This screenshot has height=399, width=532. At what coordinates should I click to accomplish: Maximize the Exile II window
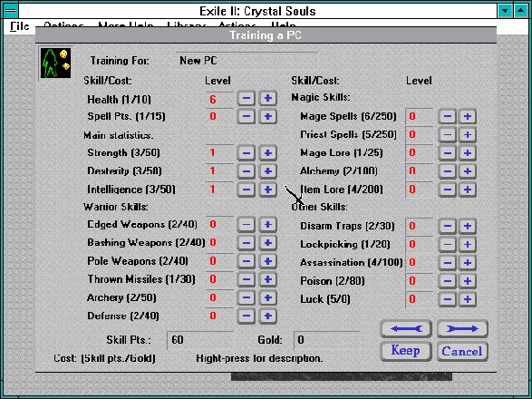pos(521,11)
